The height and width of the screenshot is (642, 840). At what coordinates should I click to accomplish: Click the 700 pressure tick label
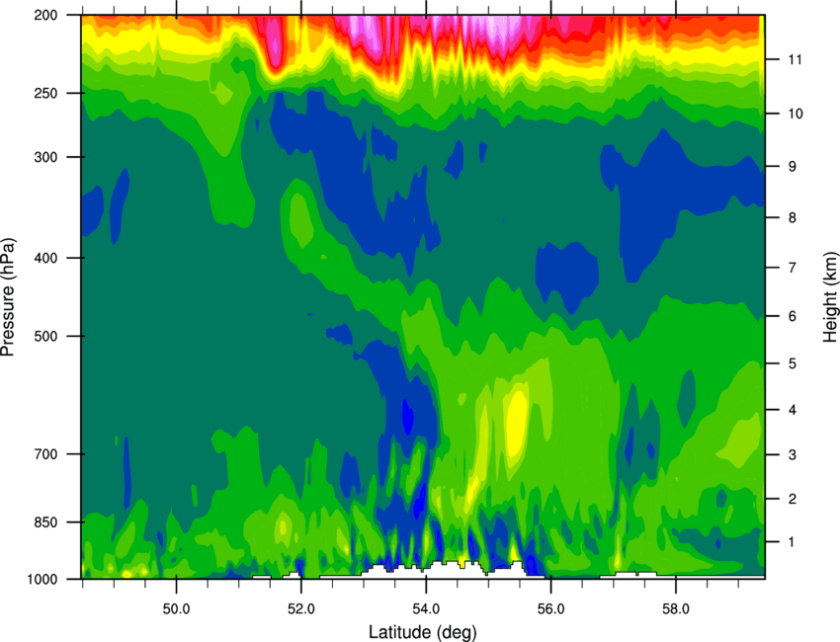coord(45,454)
